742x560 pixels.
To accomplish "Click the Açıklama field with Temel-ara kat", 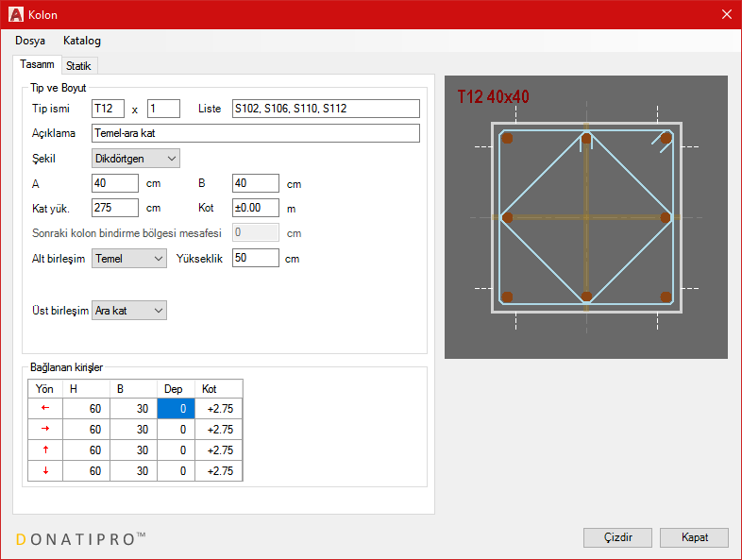I will point(255,133).
